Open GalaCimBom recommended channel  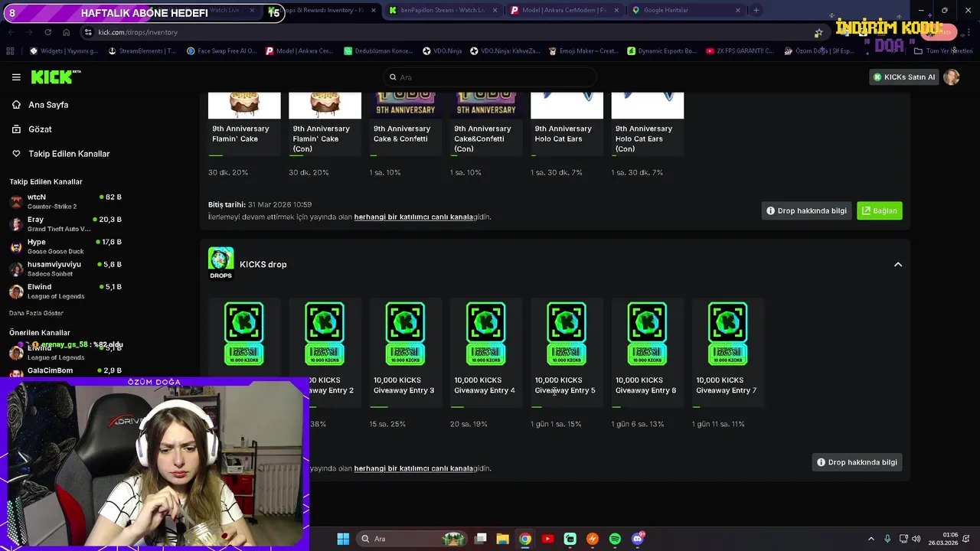click(65, 372)
